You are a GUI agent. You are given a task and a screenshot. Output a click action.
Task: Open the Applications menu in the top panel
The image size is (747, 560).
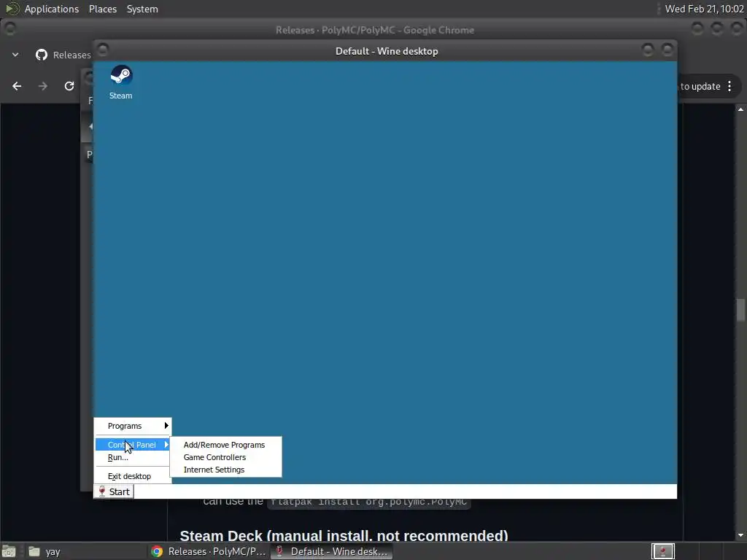point(52,9)
